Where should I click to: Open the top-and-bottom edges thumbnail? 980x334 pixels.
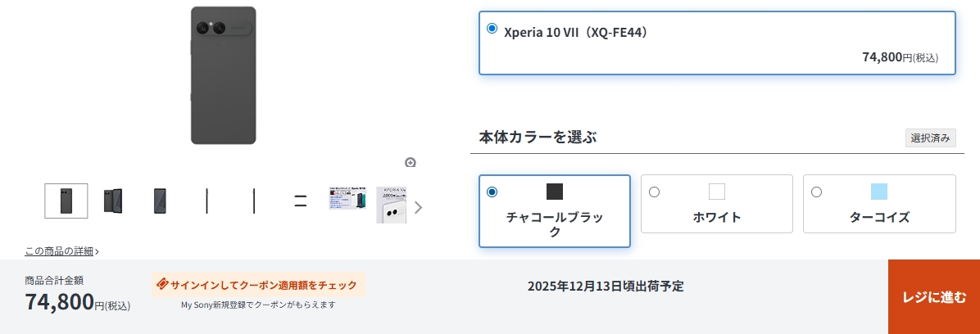301,201
